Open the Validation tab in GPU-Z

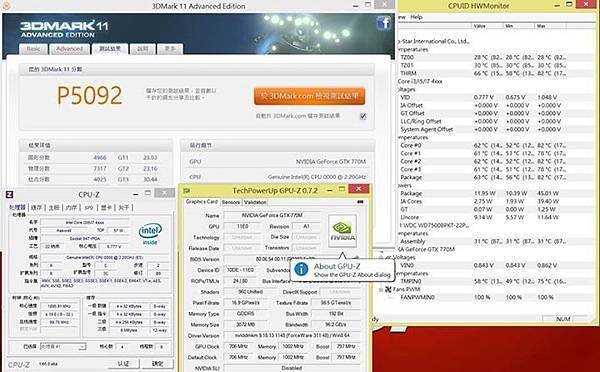coord(255,202)
